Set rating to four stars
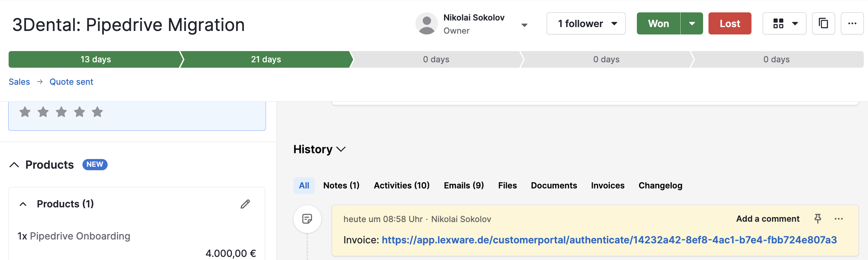The image size is (868, 260). click(79, 112)
